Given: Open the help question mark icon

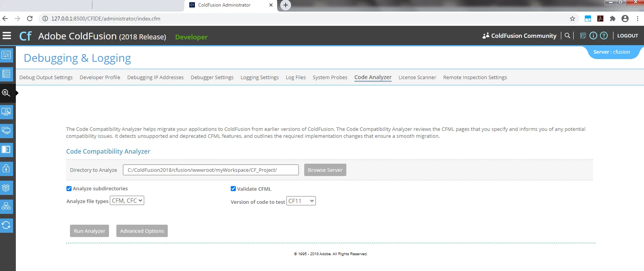Looking at the screenshot, I should (x=604, y=36).
